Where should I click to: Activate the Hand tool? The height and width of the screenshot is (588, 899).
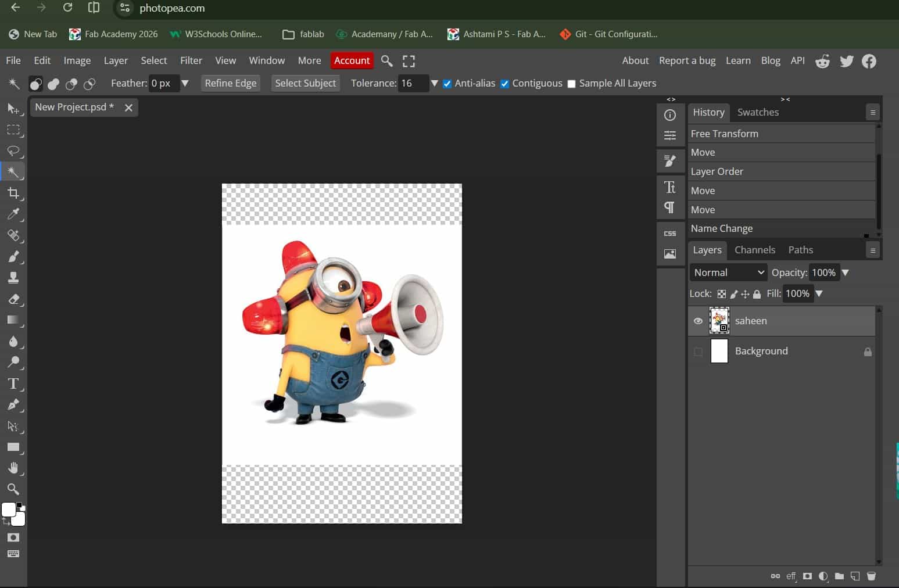coord(13,468)
